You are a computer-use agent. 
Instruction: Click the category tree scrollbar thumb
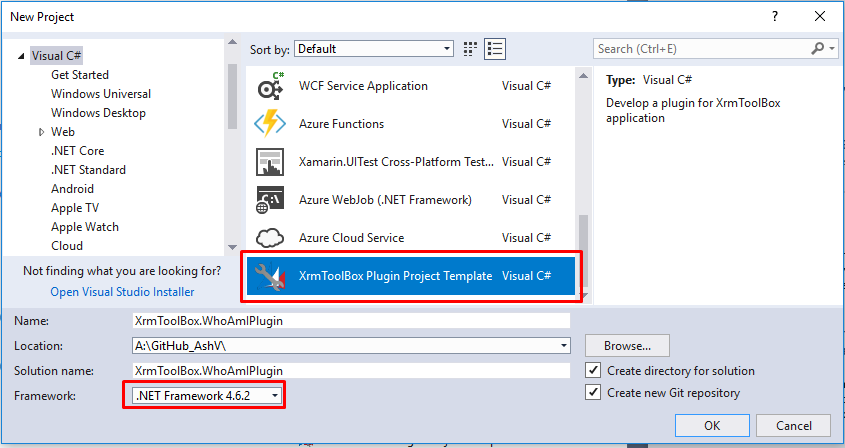pyautogui.click(x=232, y=97)
